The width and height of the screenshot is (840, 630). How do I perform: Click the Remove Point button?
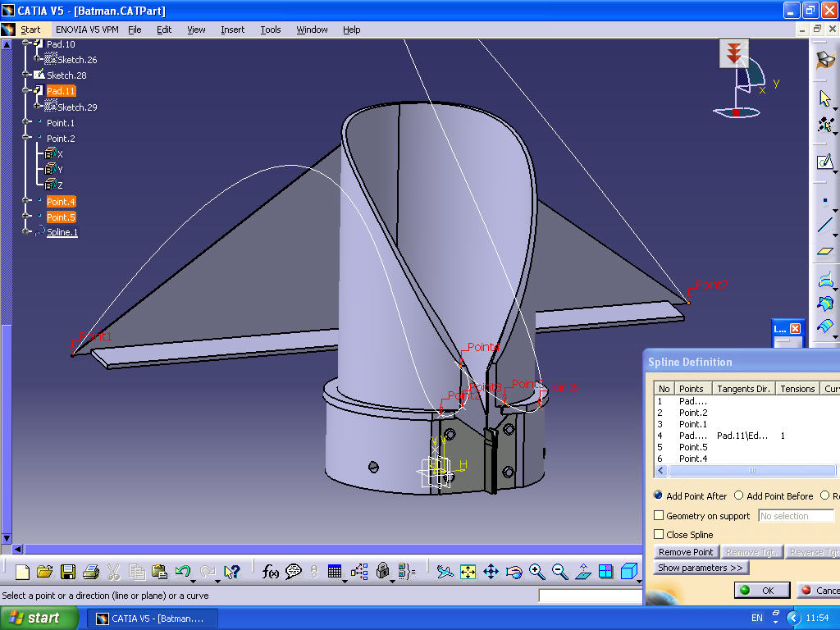tap(686, 552)
